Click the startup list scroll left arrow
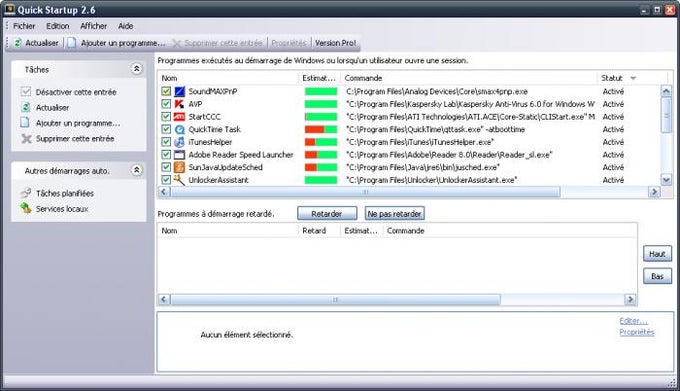Screen dimensions: 680x391 pyautogui.click(x=164, y=192)
